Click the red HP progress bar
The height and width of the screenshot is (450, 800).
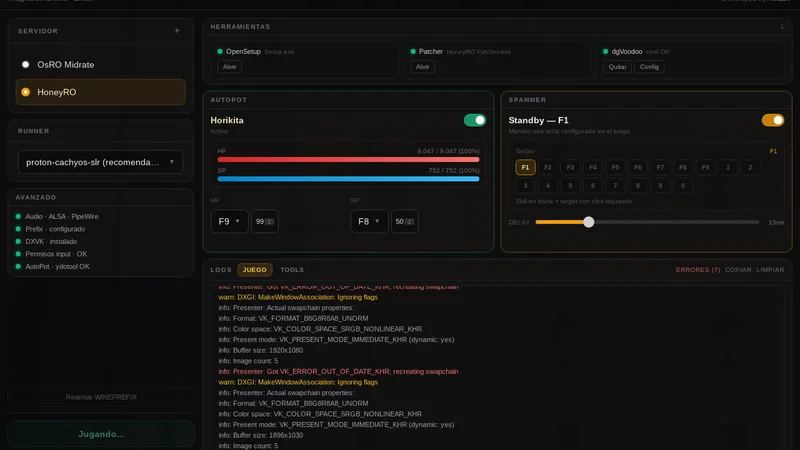pos(348,160)
